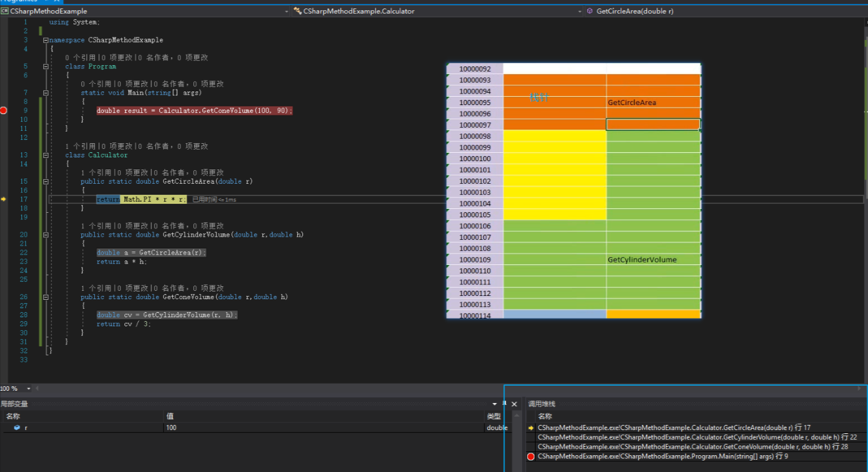Collapse the class Calculator block

pos(46,155)
